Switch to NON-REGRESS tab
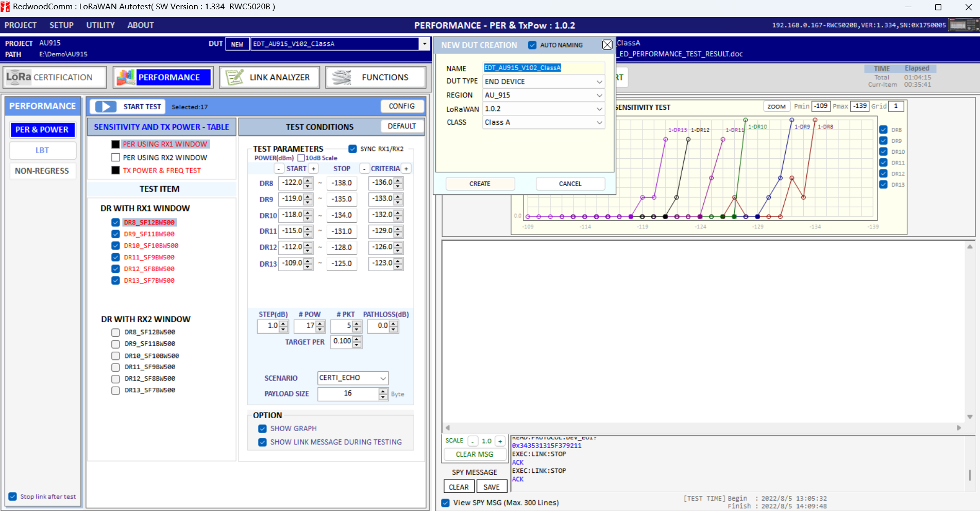The image size is (980, 511). (42, 171)
